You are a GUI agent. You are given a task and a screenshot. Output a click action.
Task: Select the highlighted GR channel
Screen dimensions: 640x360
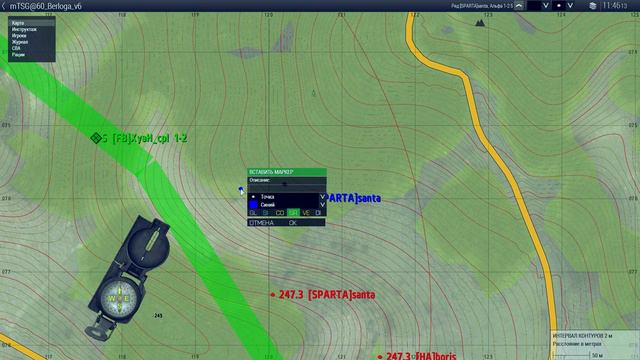pyautogui.click(x=293, y=213)
